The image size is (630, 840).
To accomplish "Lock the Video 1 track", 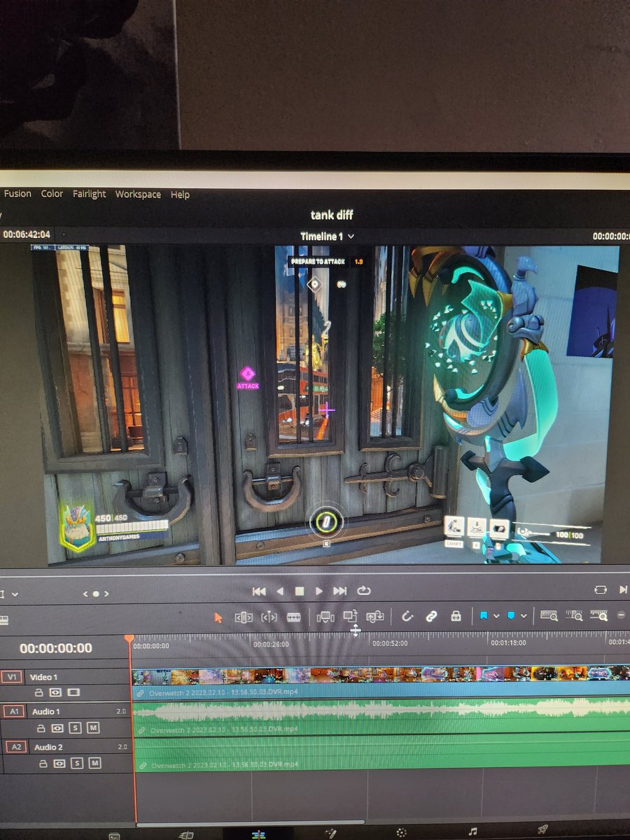I will tap(40, 692).
